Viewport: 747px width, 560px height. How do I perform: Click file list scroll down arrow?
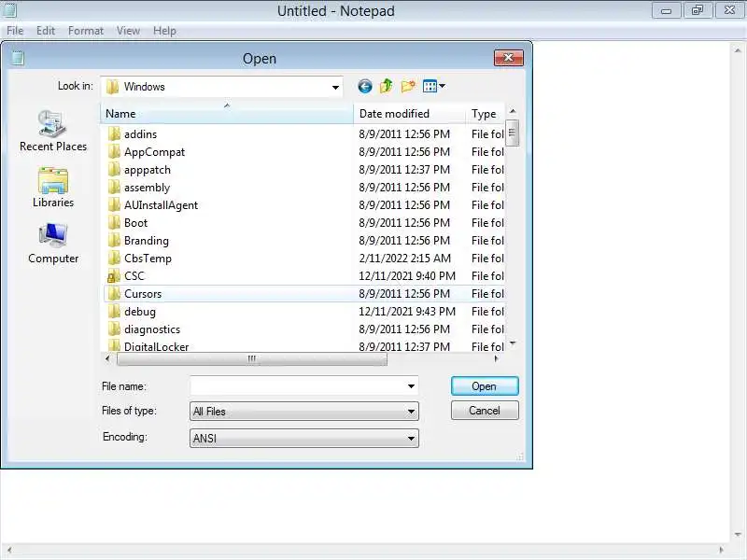click(x=513, y=343)
